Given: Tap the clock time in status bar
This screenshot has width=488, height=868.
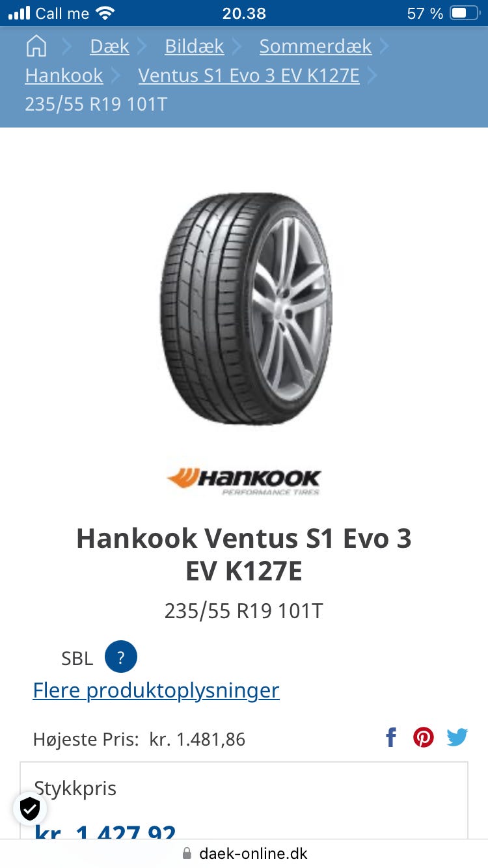Looking at the screenshot, I should click(244, 13).
